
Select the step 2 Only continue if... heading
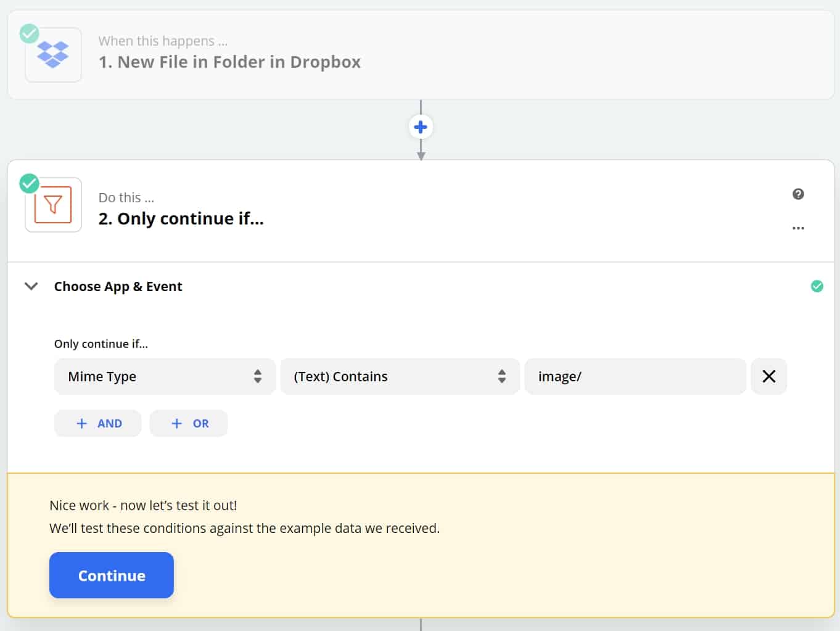pos(181,218)
